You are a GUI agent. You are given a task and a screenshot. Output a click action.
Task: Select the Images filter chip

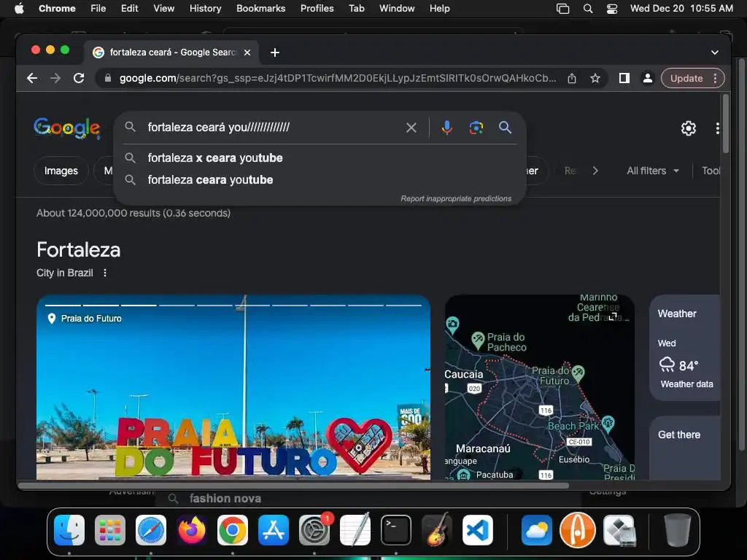point(61,171)
